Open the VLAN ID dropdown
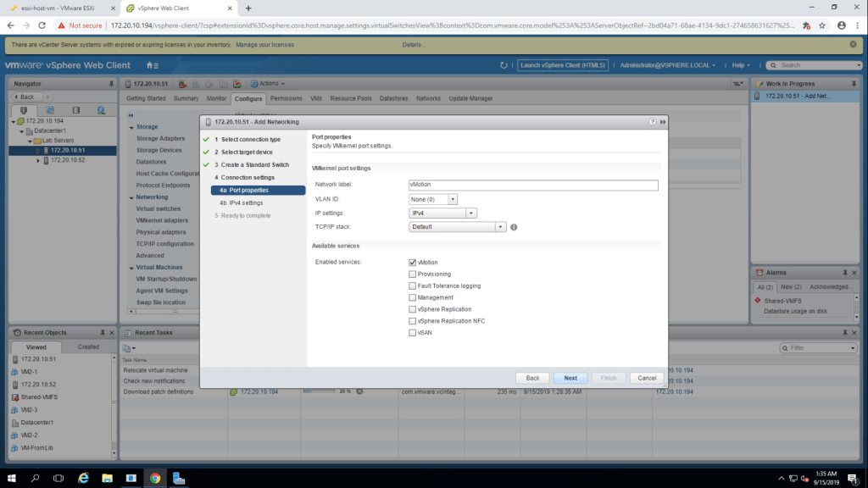Viewport: 868px width, 488px height. (453, 199)
